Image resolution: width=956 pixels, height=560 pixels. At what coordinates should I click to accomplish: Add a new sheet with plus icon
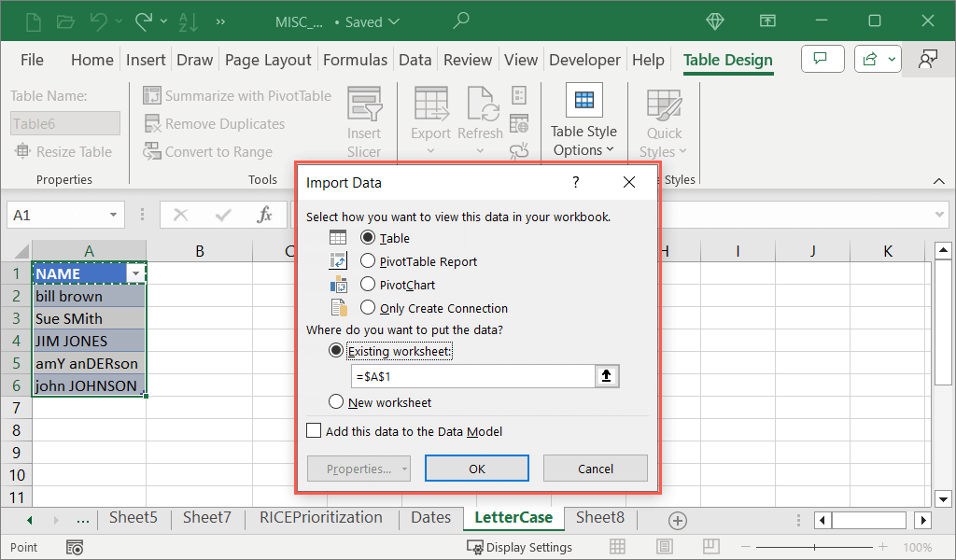point(678,520)
